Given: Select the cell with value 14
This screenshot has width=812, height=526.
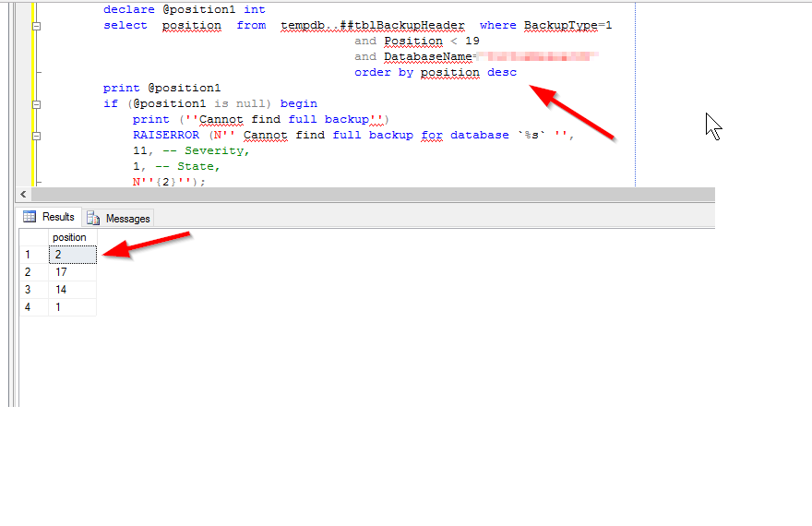Looking at the screenshot, I should pos(72,290).
